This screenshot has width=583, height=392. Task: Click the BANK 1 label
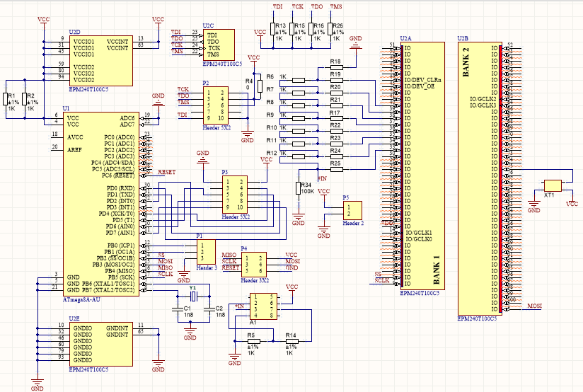437,270
